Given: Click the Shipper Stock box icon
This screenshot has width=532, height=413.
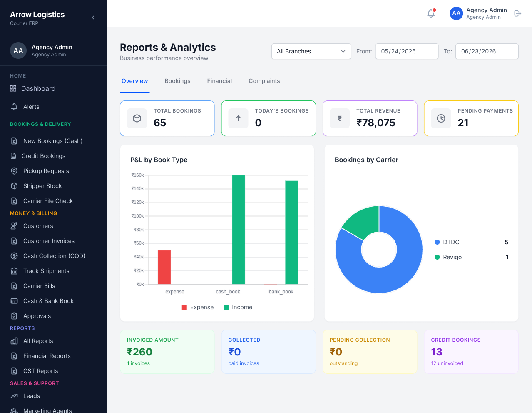Looking at the screenshot, I should 14,186.
